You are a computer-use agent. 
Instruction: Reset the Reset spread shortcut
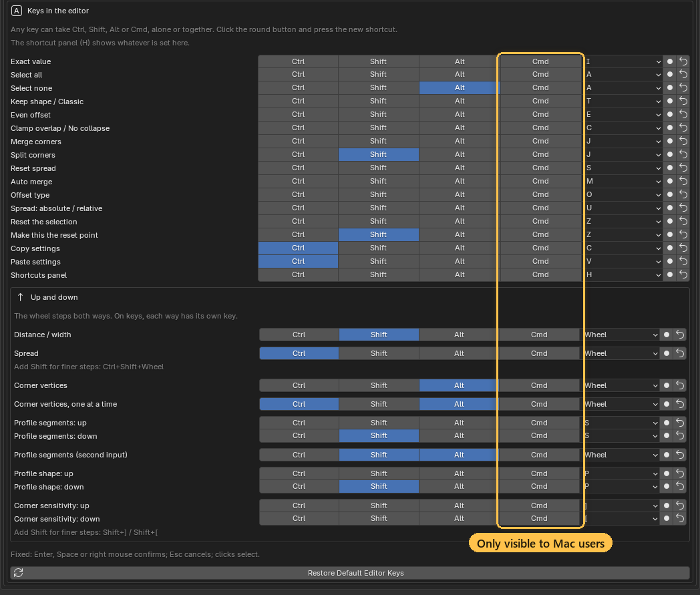click(683, 168)
